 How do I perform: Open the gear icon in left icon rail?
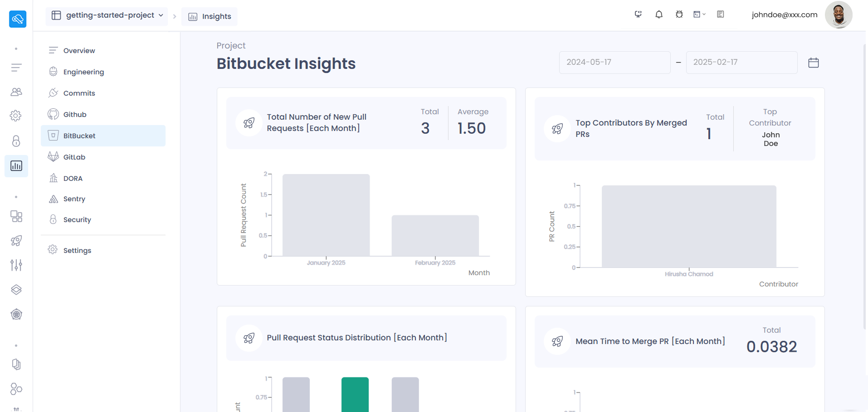click(x=16, y=116)
